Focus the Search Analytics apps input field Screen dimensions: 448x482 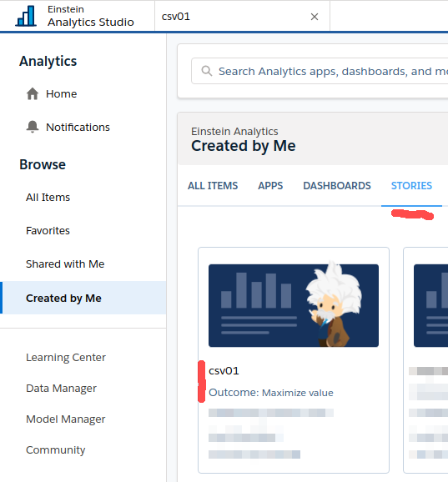coord(320,71)
